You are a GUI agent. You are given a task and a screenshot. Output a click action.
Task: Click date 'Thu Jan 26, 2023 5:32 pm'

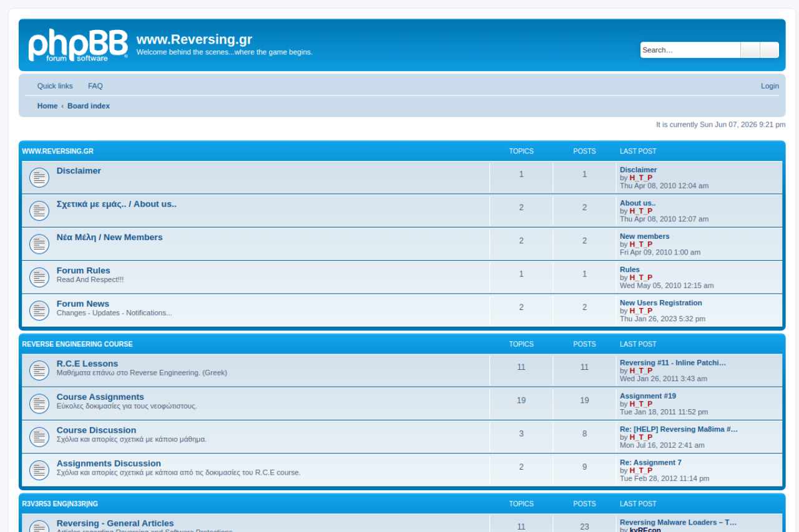tap(662, 319)
